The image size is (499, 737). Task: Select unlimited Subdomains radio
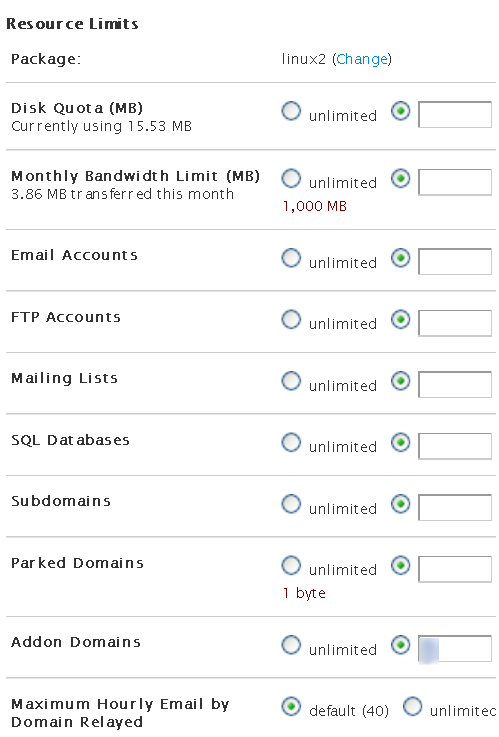pyautogui.click(x=291, y=504)
